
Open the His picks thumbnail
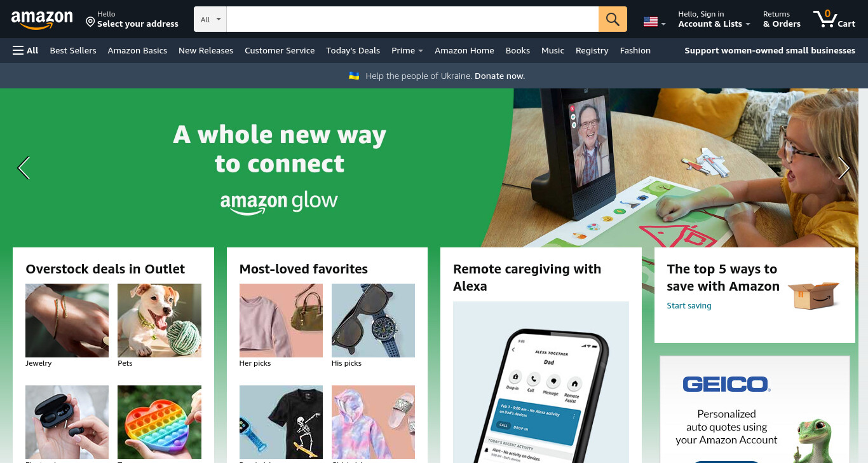(x=373, y=321)
